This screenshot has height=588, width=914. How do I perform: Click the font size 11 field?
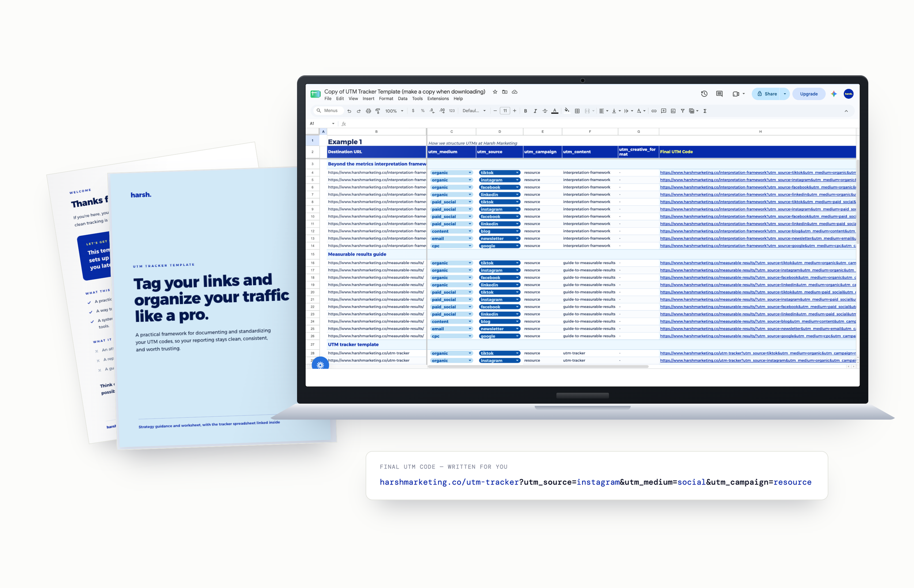click(505, 111)
